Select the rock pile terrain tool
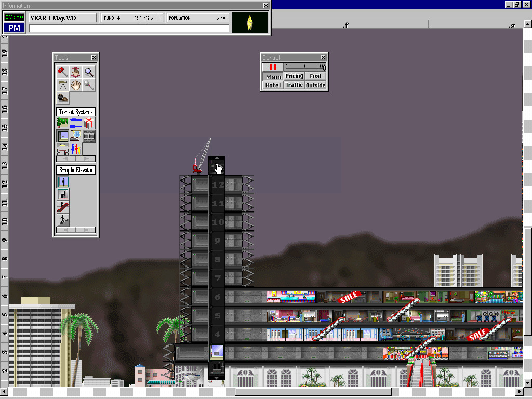The height and width of the screenshot is (399, 532). click(x=63, y=98)
